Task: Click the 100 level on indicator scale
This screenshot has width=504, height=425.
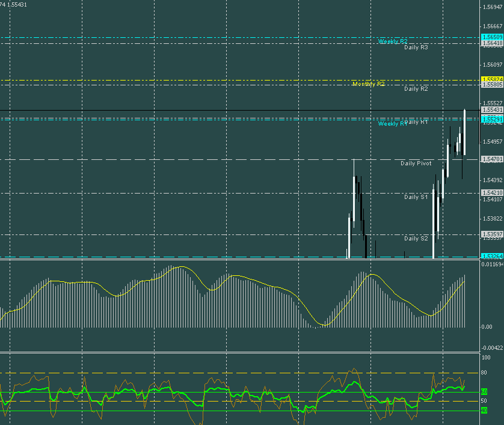Action: (x=486, y=358)
